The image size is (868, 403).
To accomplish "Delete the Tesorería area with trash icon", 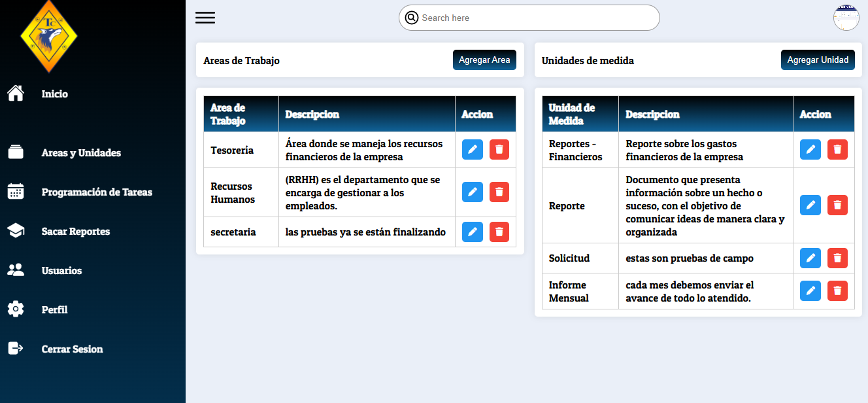I will 499,150.
